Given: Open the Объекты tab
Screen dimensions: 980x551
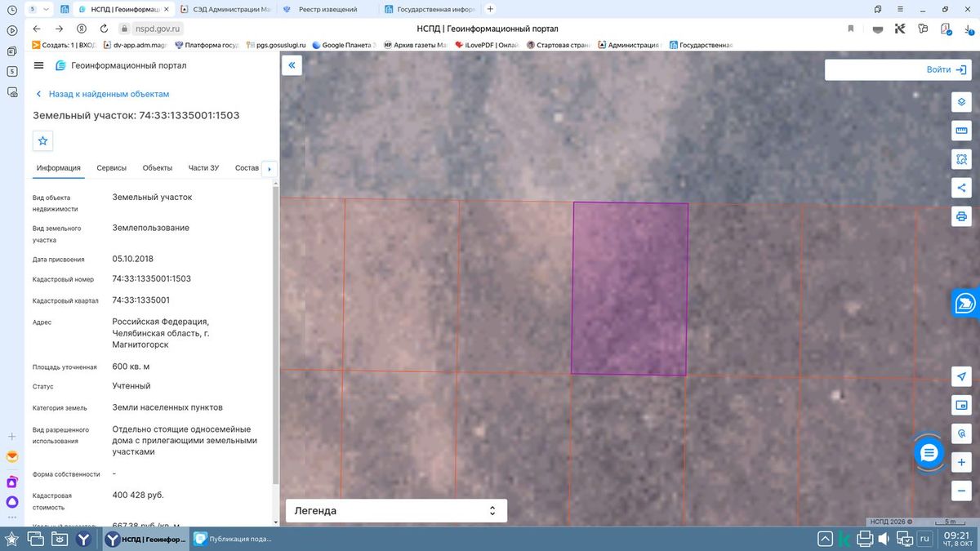Looking at the screenshot, I should (x=158, y=168).
